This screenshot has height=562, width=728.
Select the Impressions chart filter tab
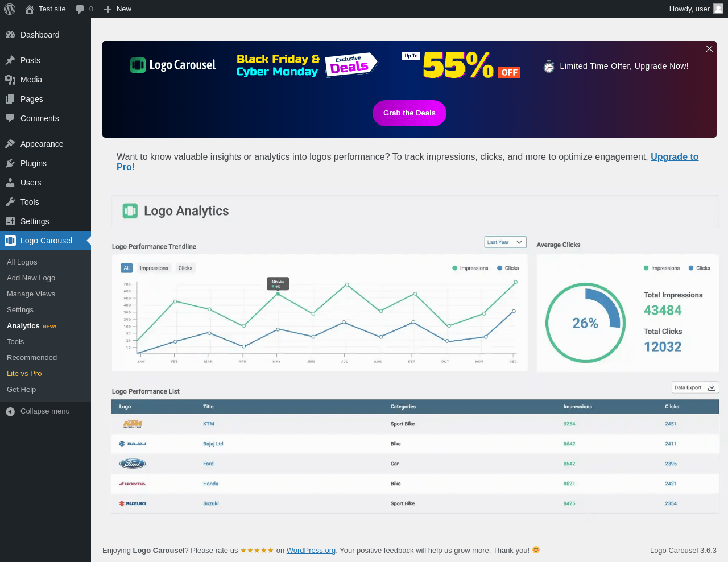(x=154, y=268)
